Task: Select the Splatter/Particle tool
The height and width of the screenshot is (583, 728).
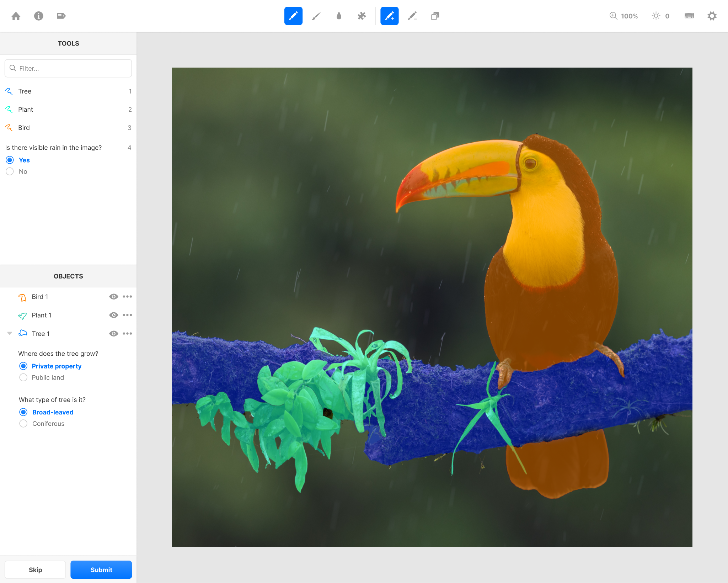Action: point(361,16)
